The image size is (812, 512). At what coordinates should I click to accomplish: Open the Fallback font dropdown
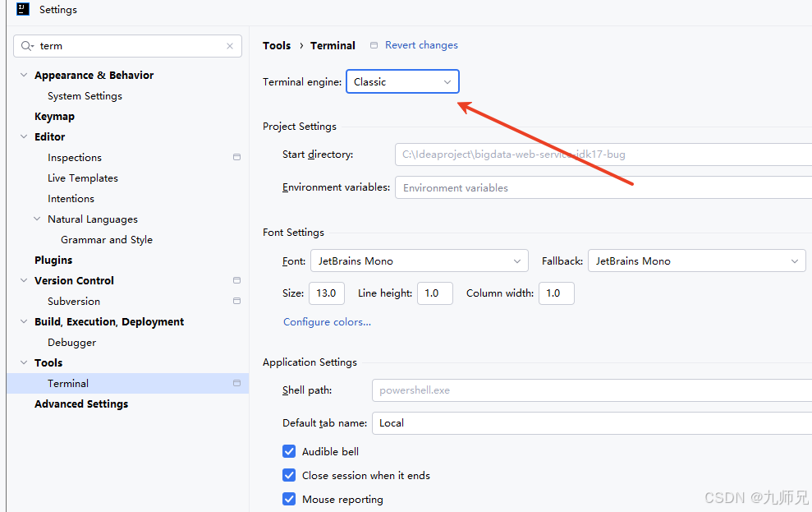tap(696, 261)
